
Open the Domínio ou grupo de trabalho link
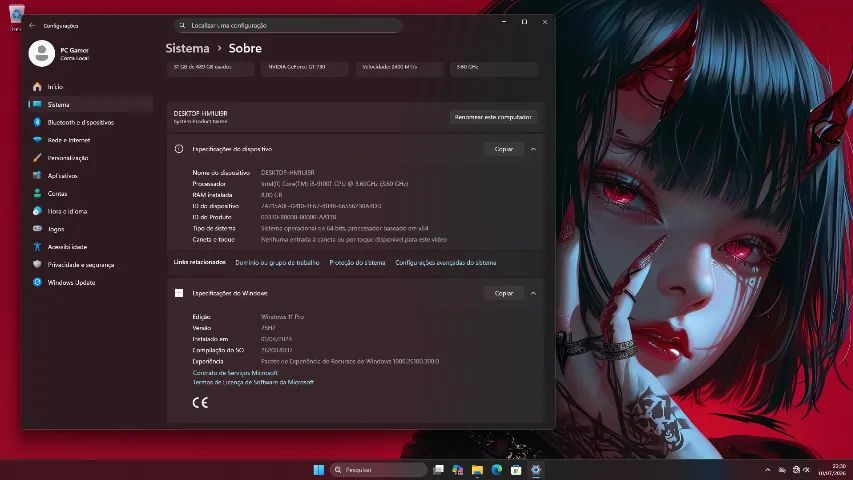click(277, 263)
